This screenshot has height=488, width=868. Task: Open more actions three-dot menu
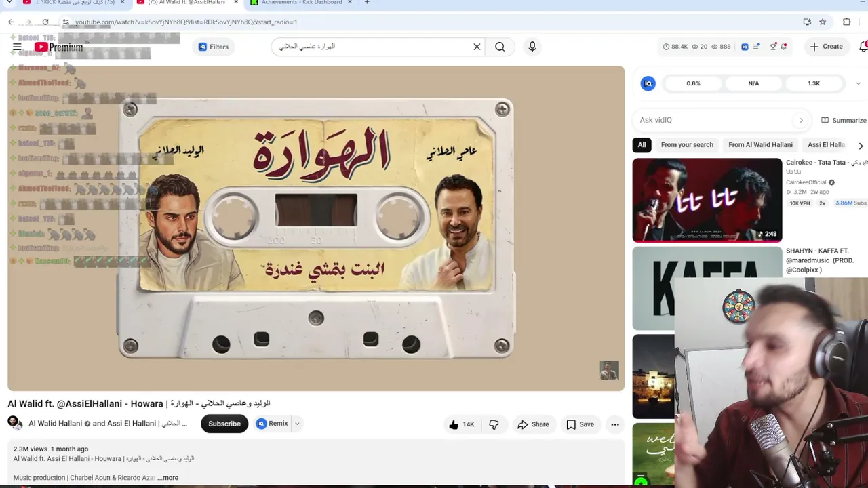tap(615, 424)
